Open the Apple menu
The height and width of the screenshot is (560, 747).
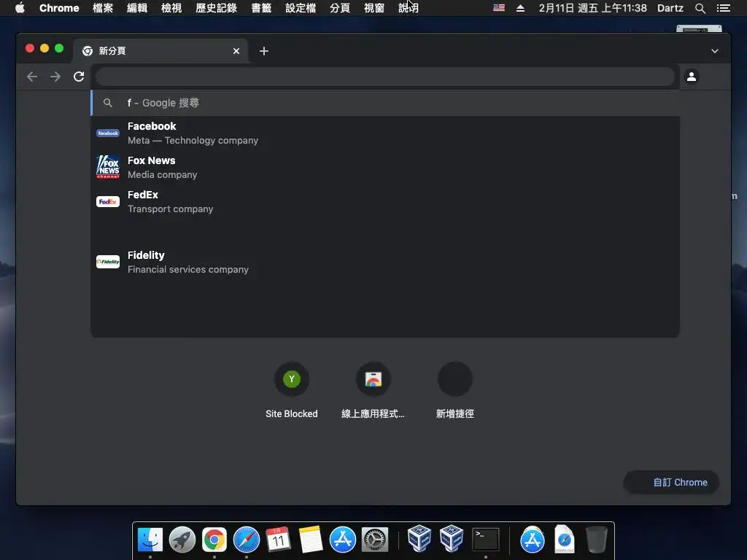[20, 8]
